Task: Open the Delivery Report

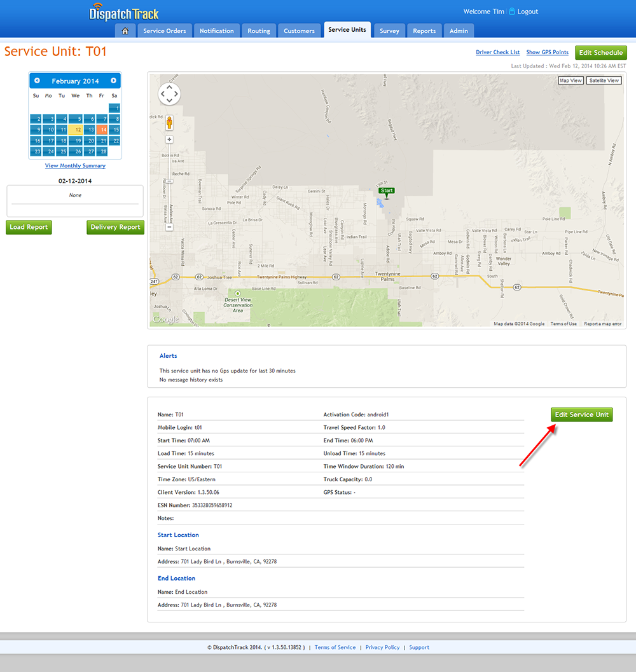Action: click(115, 227)
